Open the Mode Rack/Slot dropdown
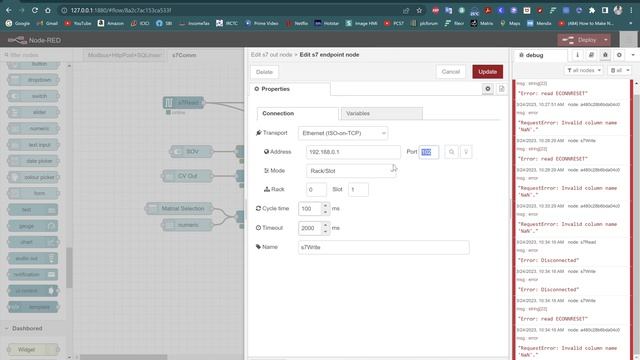 [x=351, y=171]
